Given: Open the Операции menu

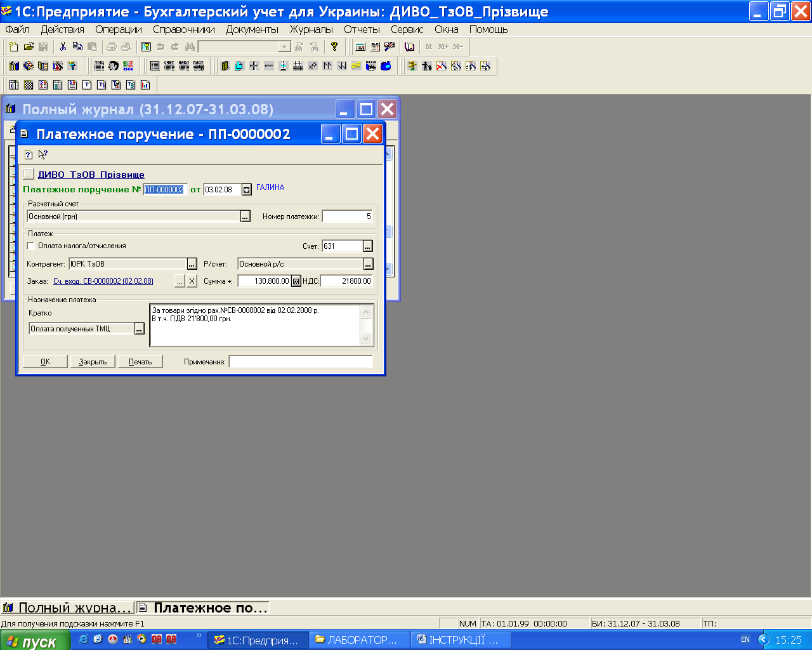Looking at the screenshot, I should [119, 29].
